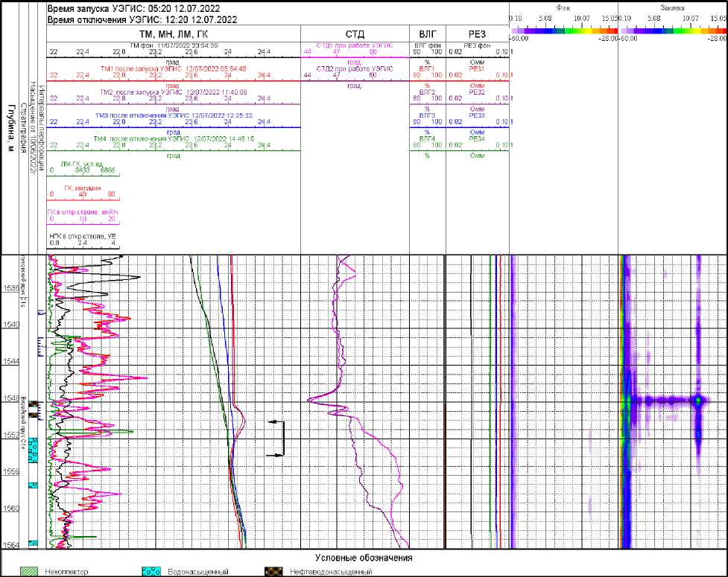
Task: Select the РЕЗ column header
Action: tap(477, 35)
